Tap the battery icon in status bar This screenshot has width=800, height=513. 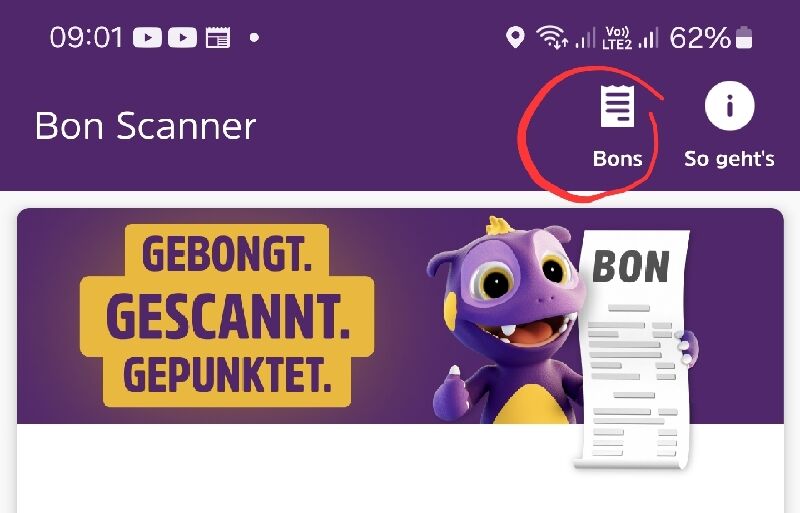(x=744, y=38)
